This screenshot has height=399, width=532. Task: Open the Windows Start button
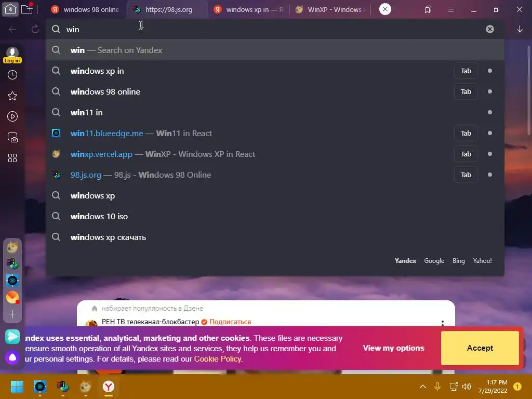click(x=17, y=387)
